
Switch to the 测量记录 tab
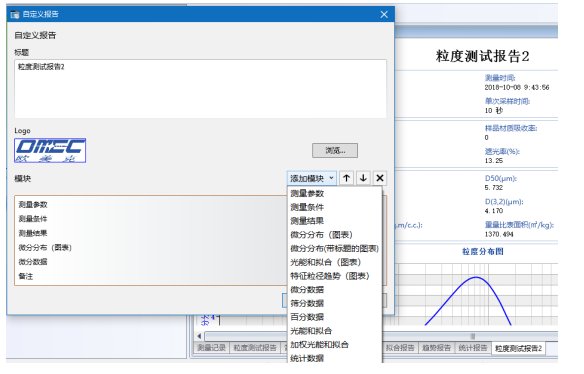pos(212,348)
